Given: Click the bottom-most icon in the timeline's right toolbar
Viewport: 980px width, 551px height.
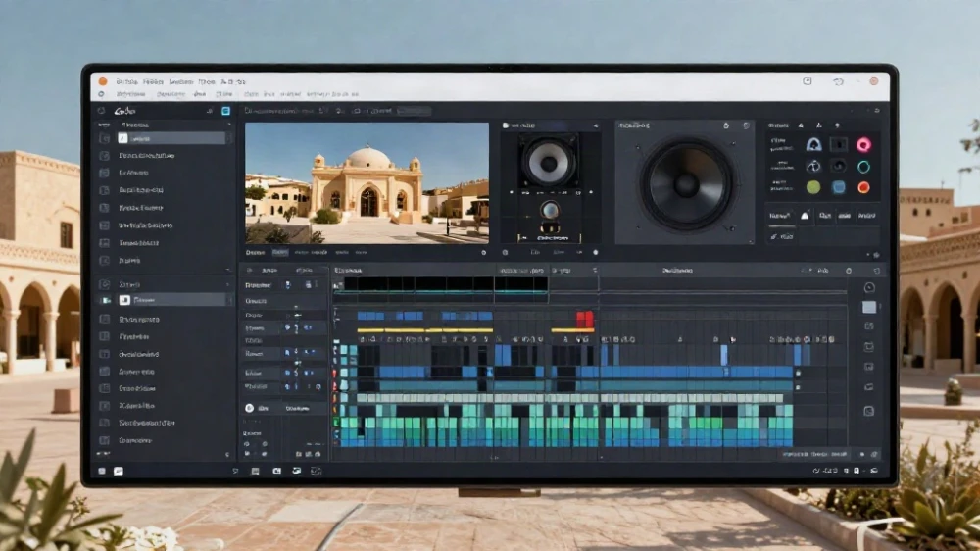Looking at the screenshot, I should pos(868,411).
